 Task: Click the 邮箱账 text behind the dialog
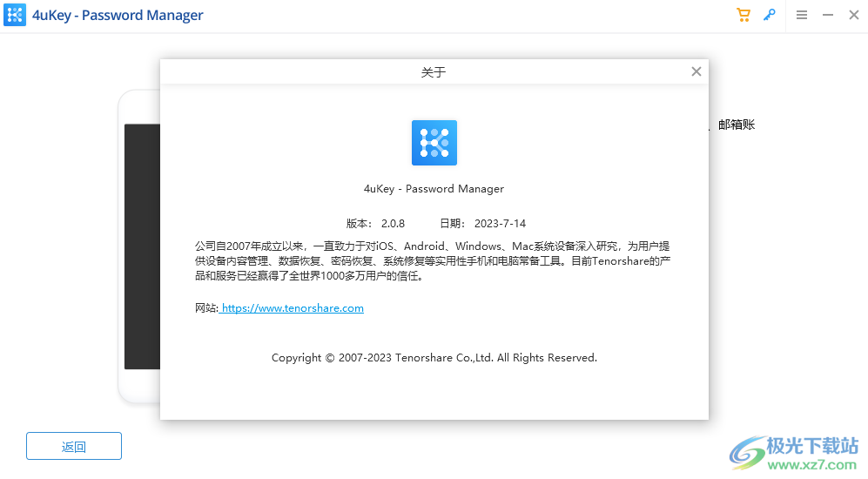pos(737,125)
